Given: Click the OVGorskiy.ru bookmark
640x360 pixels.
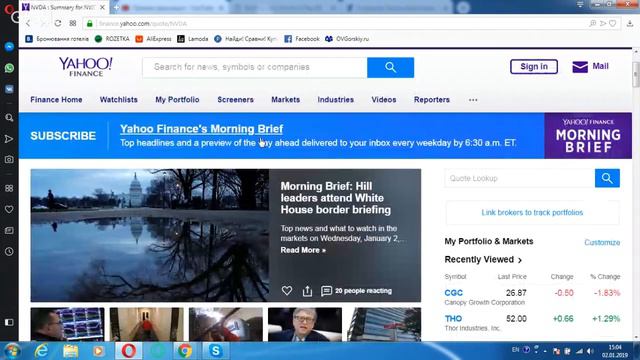Looking at the screenshot, I should tap(347, 39).
